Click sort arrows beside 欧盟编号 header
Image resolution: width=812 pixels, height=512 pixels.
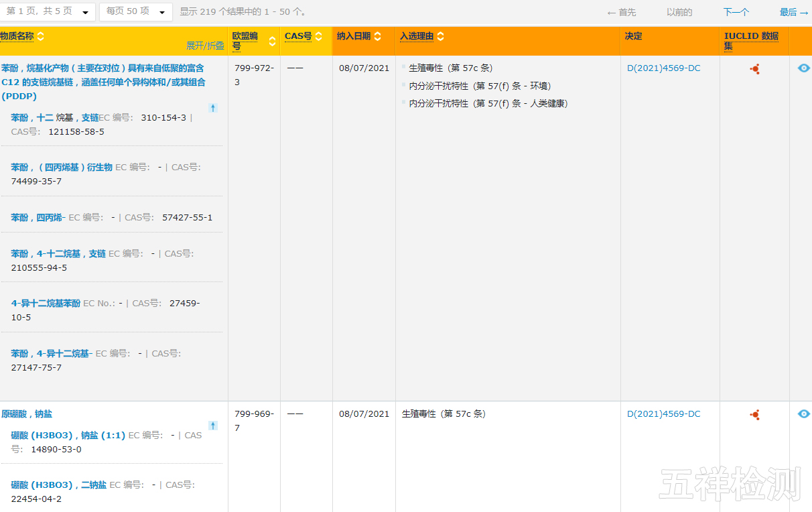pos(272,41)
